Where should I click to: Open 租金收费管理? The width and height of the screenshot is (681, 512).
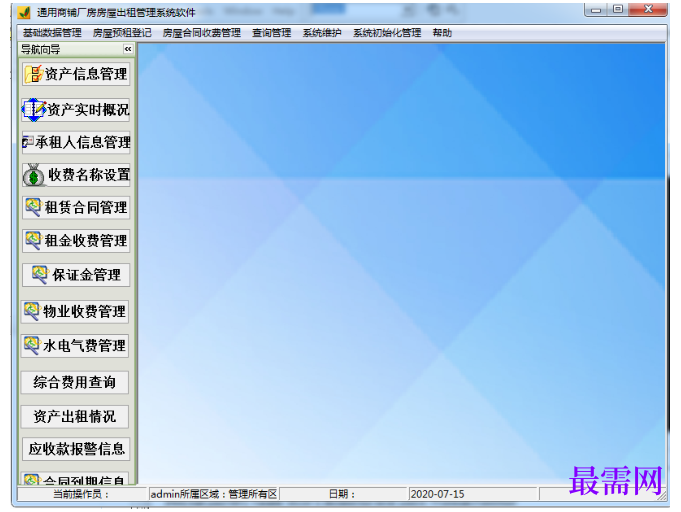pyautogui.click(x=76, y=241)
